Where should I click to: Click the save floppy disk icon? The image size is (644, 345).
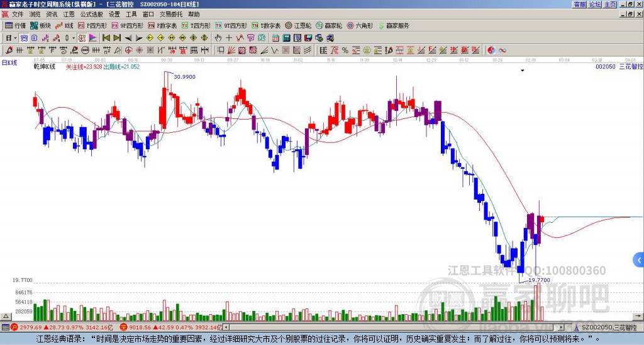pyautogui.click(x=308, y=38)
